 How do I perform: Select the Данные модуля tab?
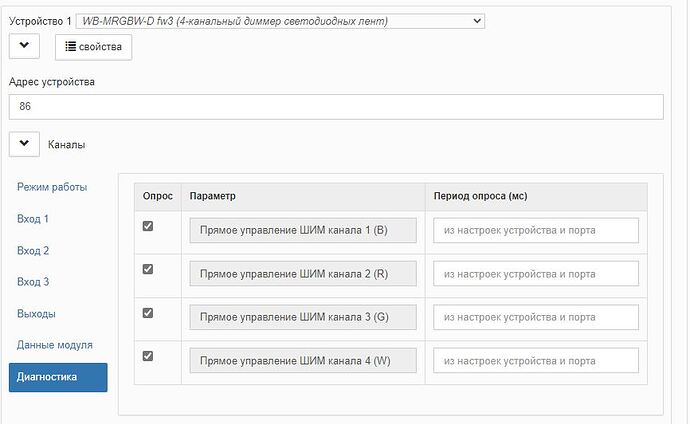pyautogui.click(x=55, y=345)
